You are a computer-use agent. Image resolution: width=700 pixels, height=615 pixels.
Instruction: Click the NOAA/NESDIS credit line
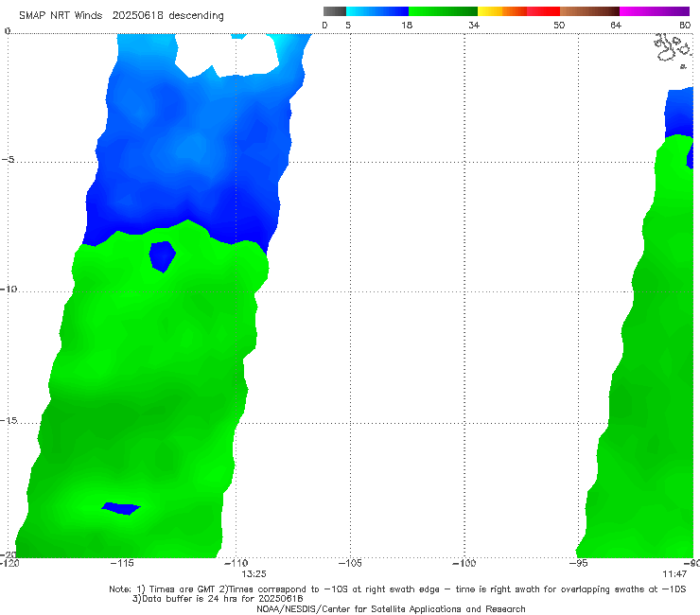click(x=391, y=608)
